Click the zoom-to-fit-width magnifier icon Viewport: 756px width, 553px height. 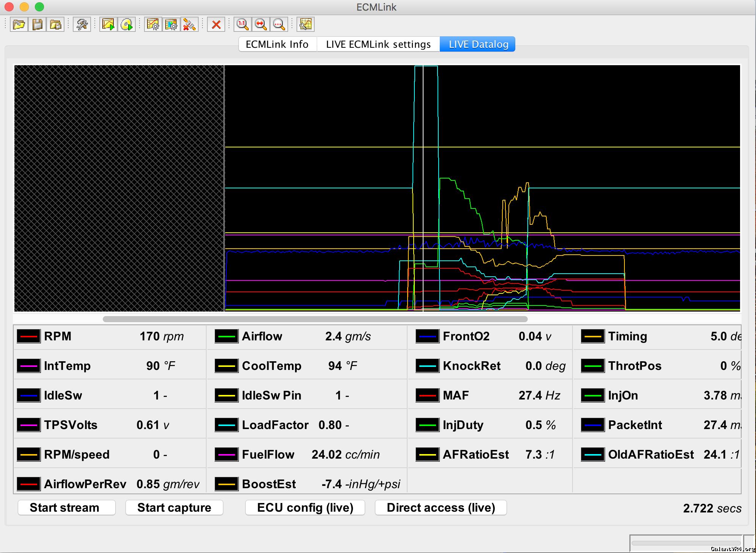coord(260,25)
